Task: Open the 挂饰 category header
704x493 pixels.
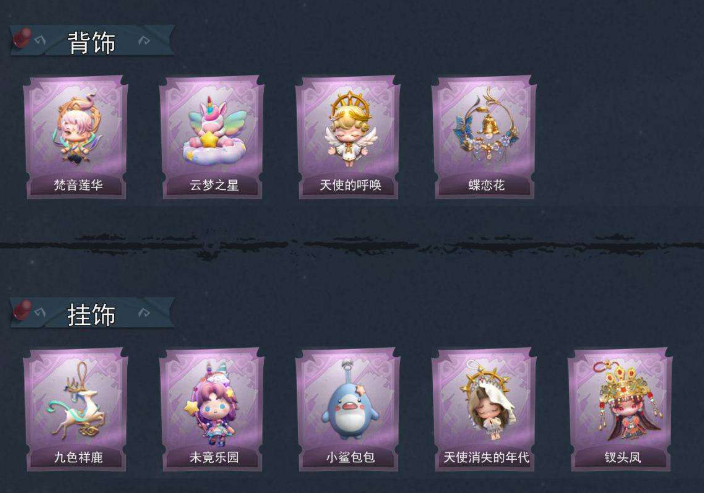Action: (92, 313)
